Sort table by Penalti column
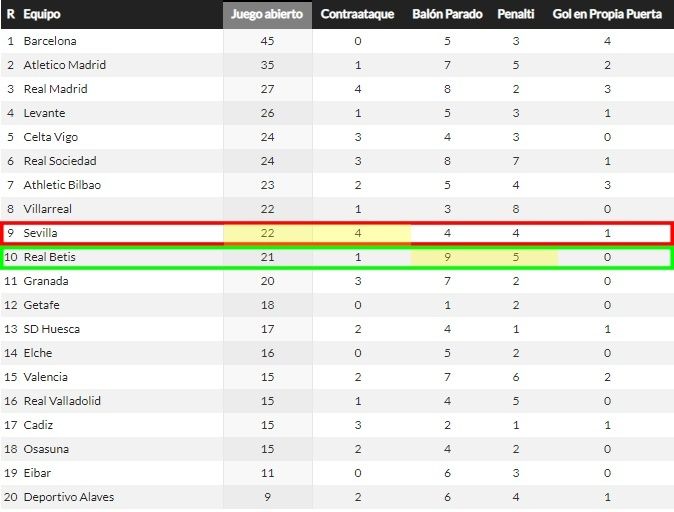This screenshot has height=512, width=674. click(516, 15)
